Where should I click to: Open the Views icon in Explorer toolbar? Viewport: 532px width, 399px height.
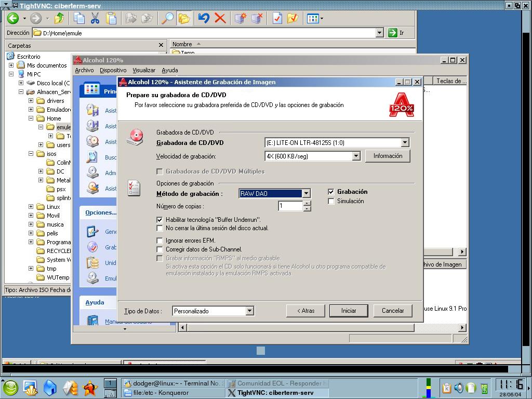(313, 18)
